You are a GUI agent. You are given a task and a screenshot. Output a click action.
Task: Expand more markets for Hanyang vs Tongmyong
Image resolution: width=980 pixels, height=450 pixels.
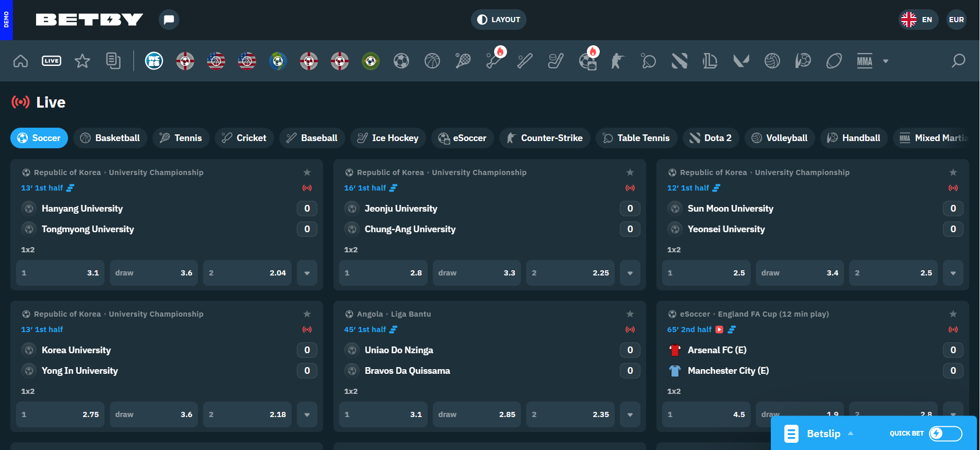click(307, 273)
